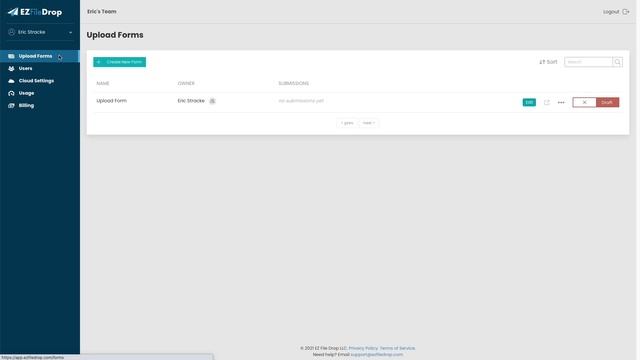Click the Upload Forms sidebar icon
This screenshot has width=640, height=360.
pos(11,56)
